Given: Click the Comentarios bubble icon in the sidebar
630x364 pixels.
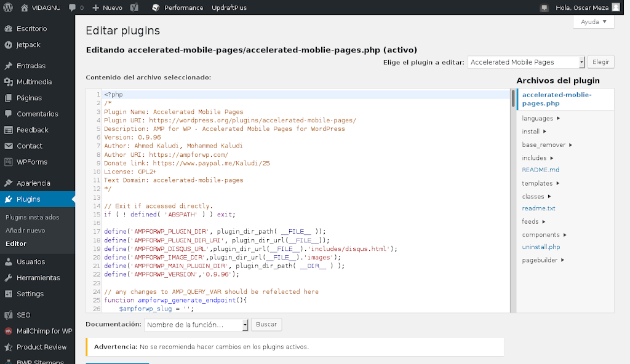Looking at the screenshot, I should (9, 114).
